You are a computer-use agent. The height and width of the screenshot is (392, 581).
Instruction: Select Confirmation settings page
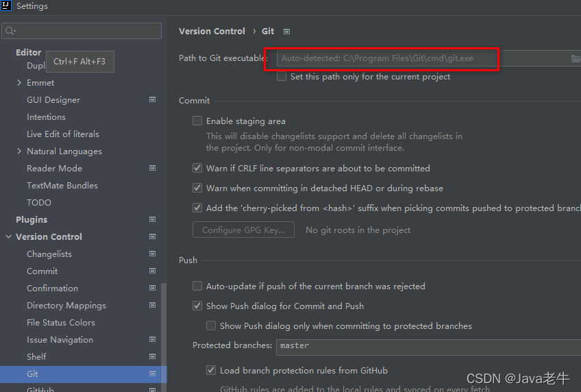pyautogui.click(x=52, y=288)
